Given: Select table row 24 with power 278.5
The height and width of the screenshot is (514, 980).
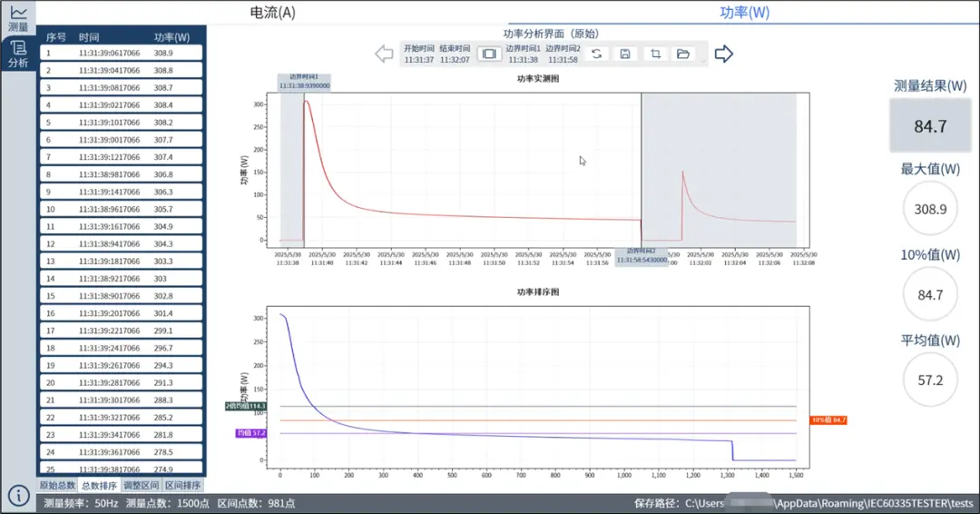Looking at the screenshot, I should [x=122, y=452].
